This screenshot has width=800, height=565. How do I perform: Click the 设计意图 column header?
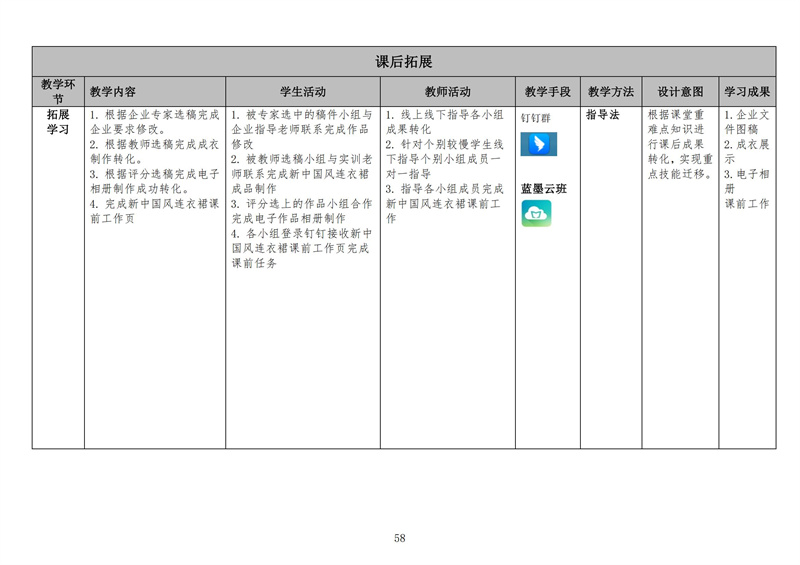pos(680,92)
